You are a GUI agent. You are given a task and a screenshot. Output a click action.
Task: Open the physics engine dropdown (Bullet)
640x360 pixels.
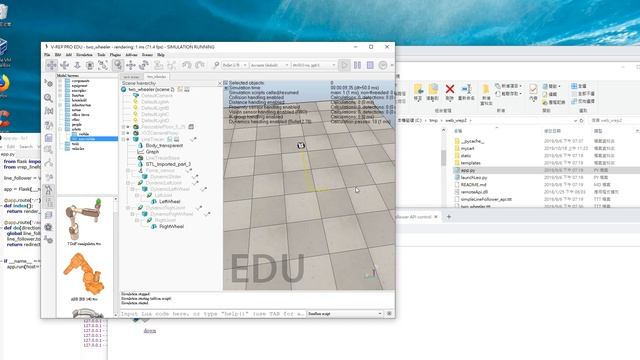pos(235,65)
